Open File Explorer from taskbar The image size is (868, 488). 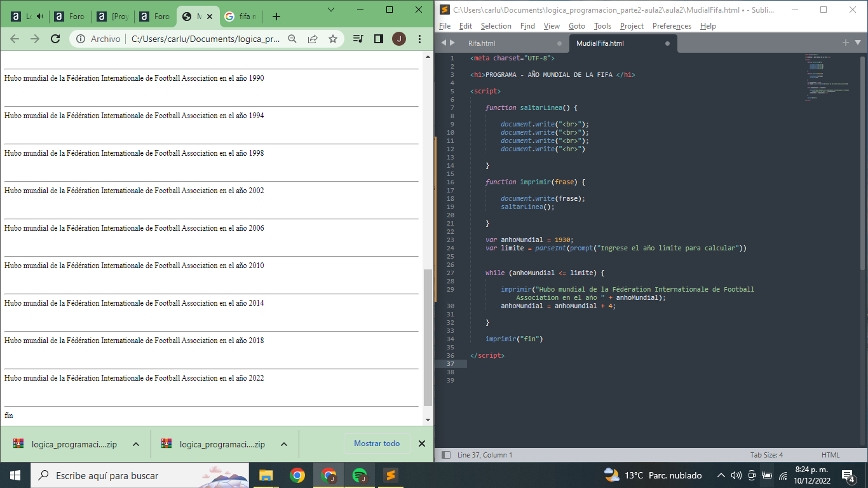[x=266, y=475]
